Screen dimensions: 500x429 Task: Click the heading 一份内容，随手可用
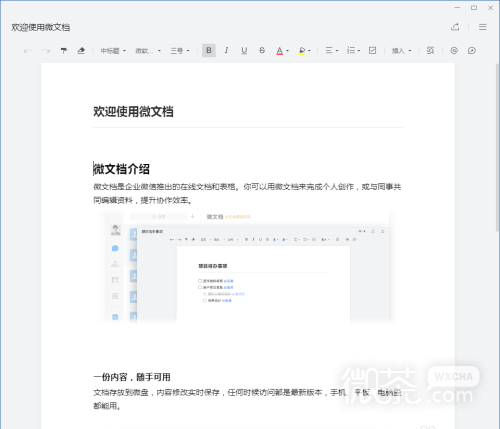coord(132,377)
